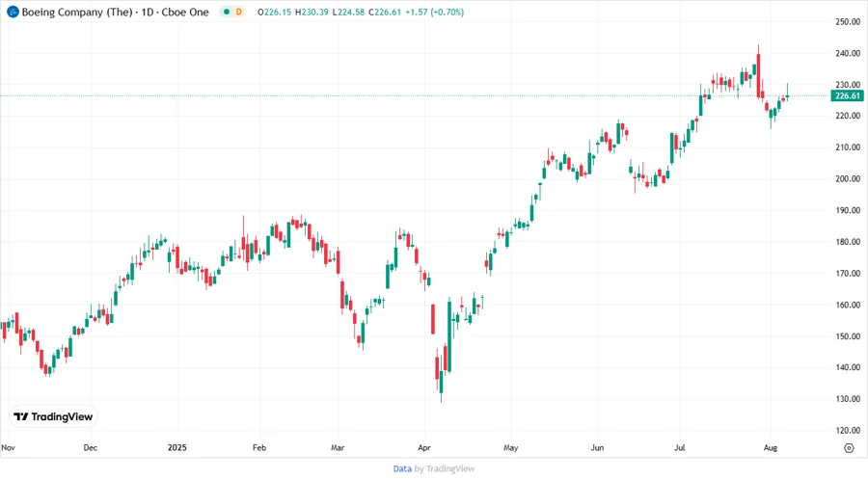Click the open value O226.15
Screen dimensions: 868x480
point(275,12)
